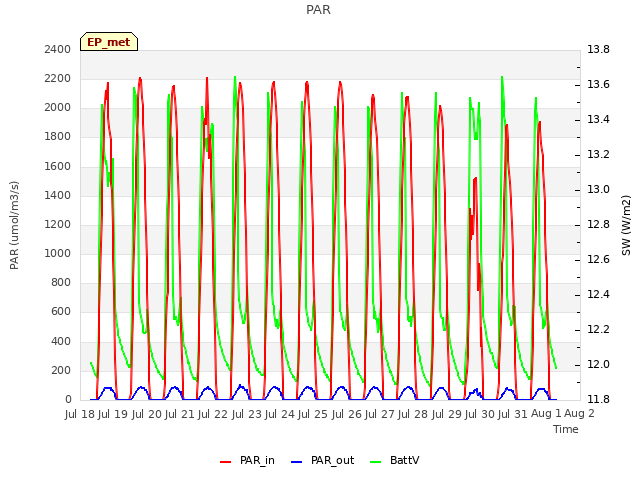Click the PAR chart title
Viewport: 640px width, 480px height.
pyautogui.click(x=318, y=10)
